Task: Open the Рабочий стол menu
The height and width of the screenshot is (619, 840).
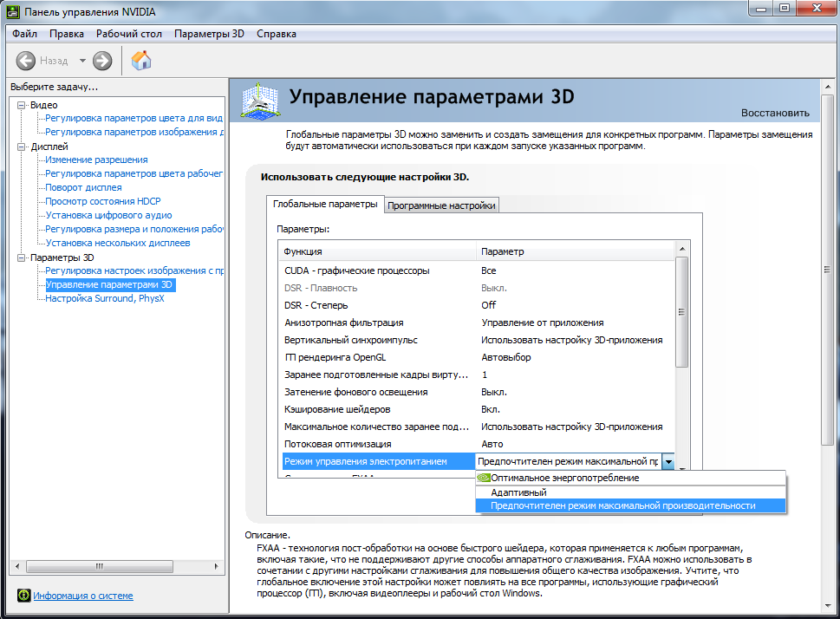Action: click(x=128, y=34)
